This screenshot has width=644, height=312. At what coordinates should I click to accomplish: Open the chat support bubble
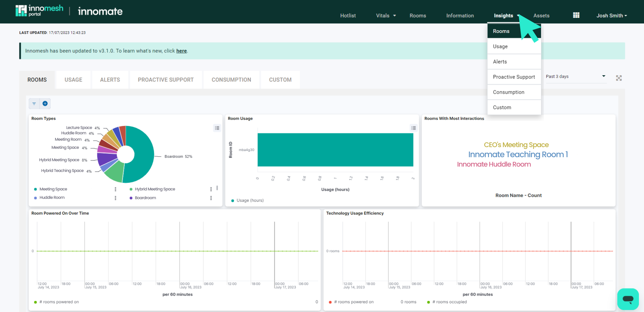coord(628,299)
